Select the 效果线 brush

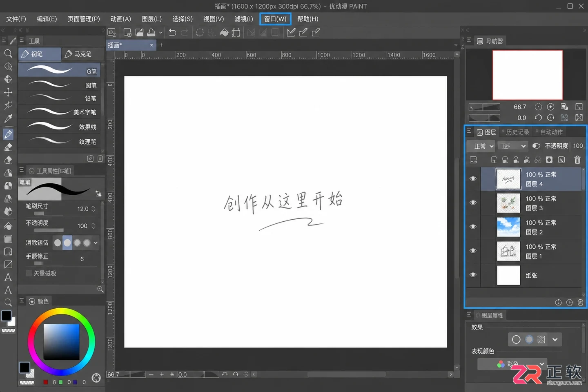[x=59, y=127]
